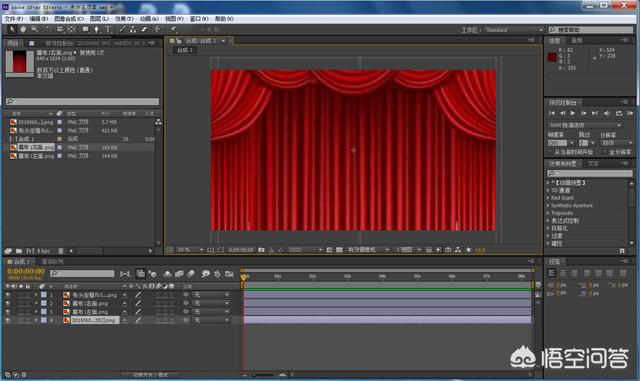Click timeline current timecode 0:00:00:00
Screen dimensions: 640x381
26,271
